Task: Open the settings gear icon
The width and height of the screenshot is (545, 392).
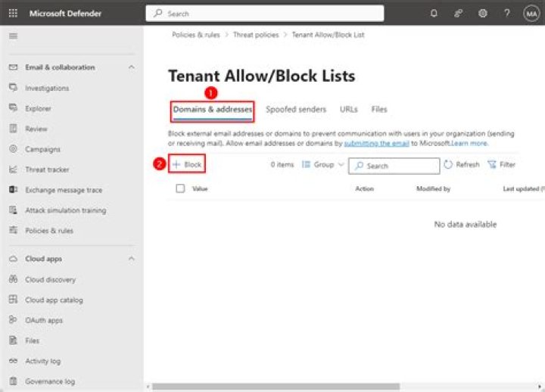Action: [483, 14]
